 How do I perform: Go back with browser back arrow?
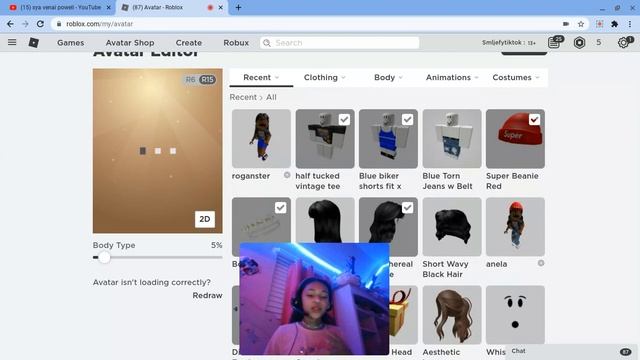pyautogui.click(x=10, y=24)
